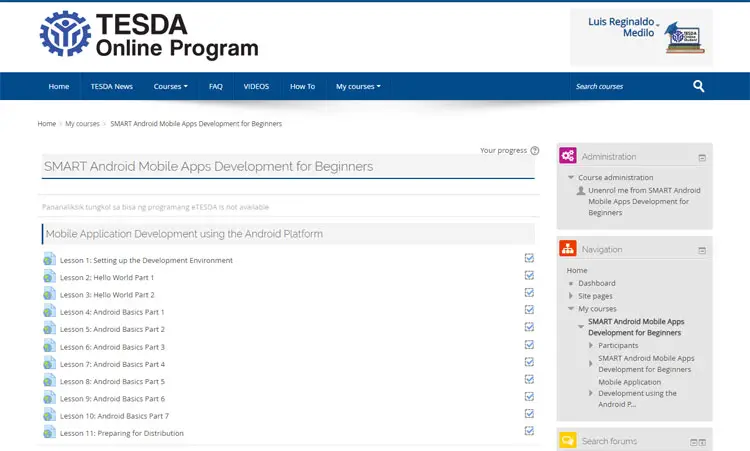Open the Courses dropdown menu
750x451 pixels.
pyautogui.click(x=170, y=87)
